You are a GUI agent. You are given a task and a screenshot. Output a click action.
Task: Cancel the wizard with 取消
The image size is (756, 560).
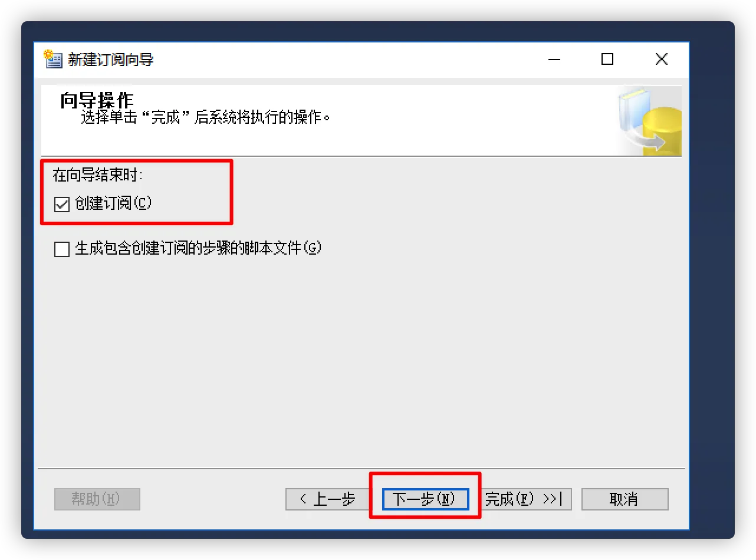point(625,499)
